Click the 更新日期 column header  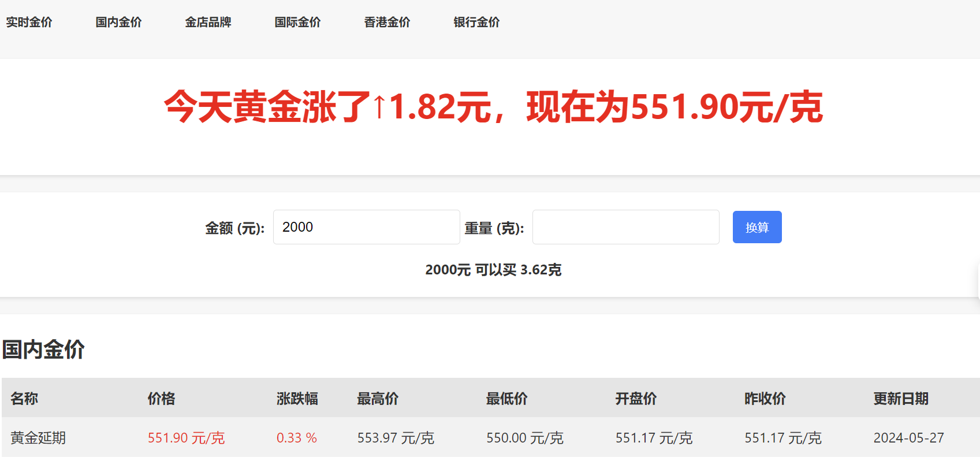(900, 399)
